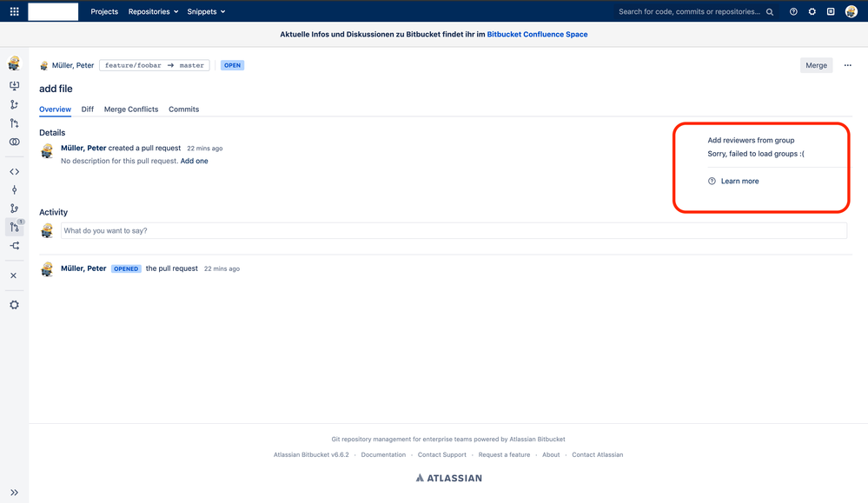Open the Contact Support footer link
The width and height of the screenshot is (868, 503).
pos(441,455)
